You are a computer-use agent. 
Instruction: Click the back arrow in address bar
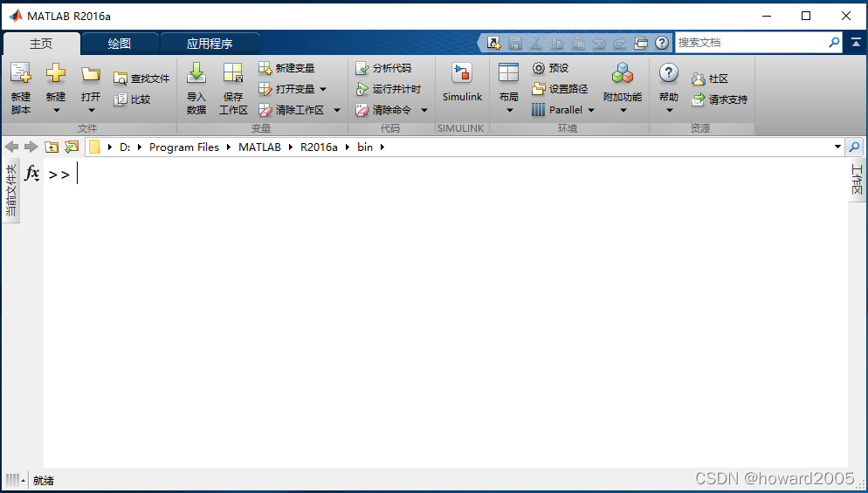[x=11, y=147]
